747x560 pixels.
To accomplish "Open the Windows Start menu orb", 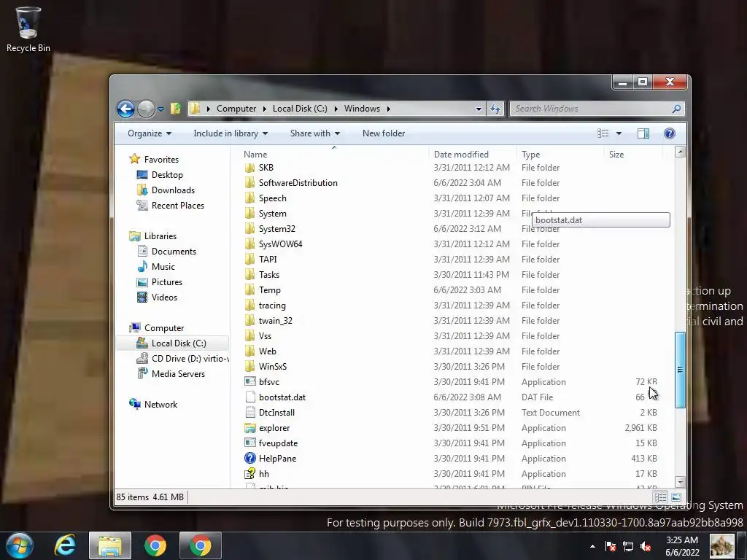I will 20,545.
